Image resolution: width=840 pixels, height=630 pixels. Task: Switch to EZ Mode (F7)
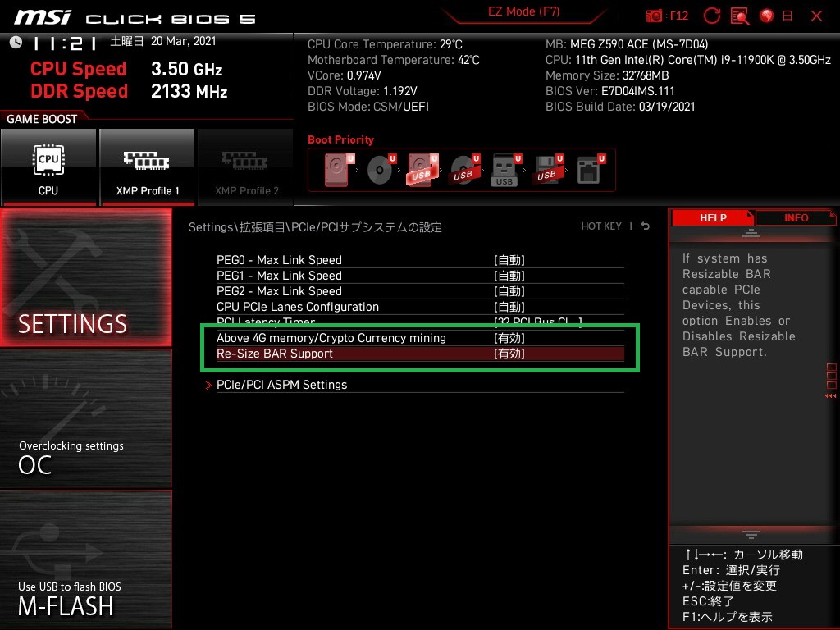pyautogui.click(x=523, y=11)
